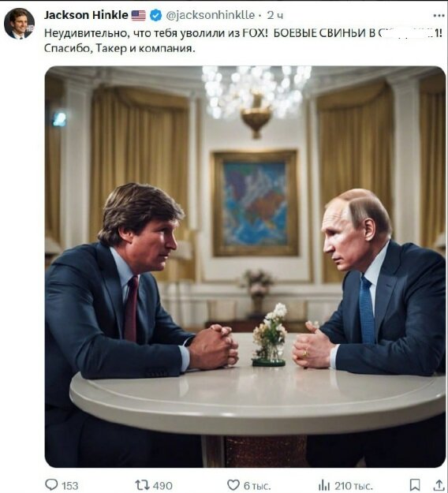This screenshot has width=448, height=493.
Task: Click the "6 тыс." likes count
Action: coord(257,486)
